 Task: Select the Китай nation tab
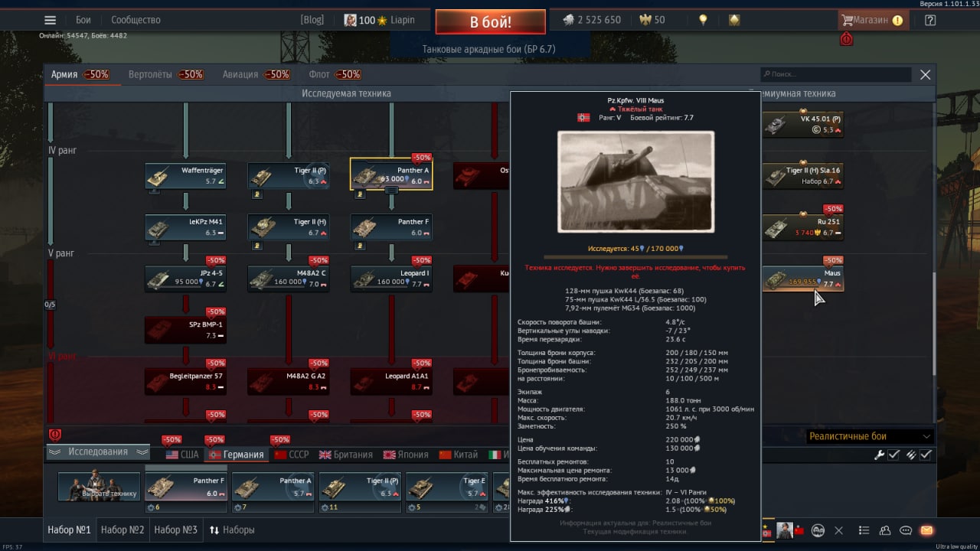[459, 455]
